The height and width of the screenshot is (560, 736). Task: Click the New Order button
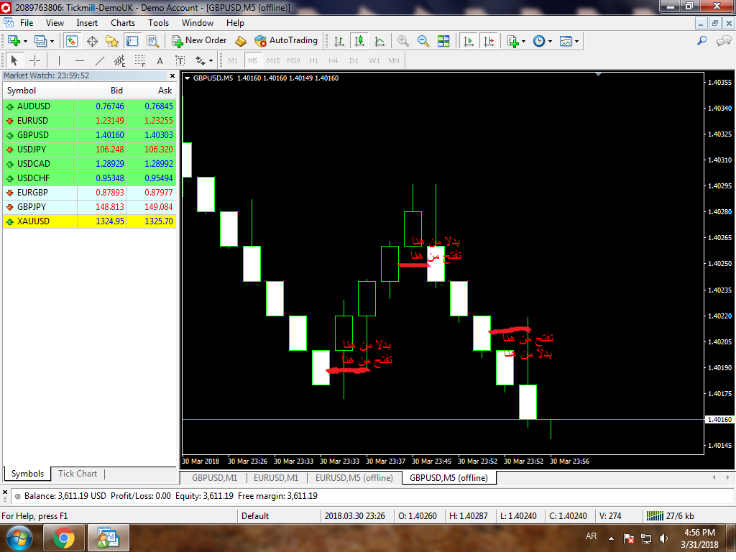(x=199, y=41)
